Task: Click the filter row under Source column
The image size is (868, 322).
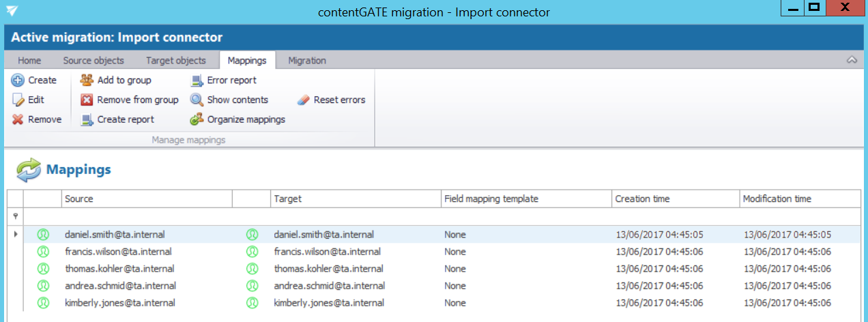Action: [x=146, y=216]
